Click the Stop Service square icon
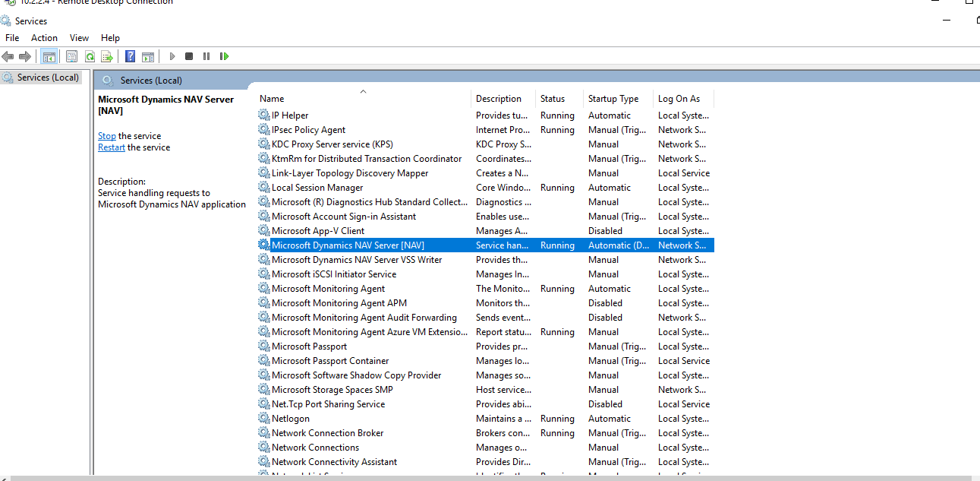Screen dimensions: 980x481 189,56
